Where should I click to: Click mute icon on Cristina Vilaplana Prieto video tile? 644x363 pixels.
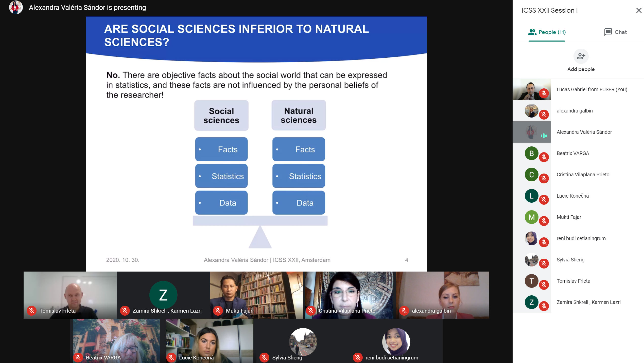[x=311, y=311]
